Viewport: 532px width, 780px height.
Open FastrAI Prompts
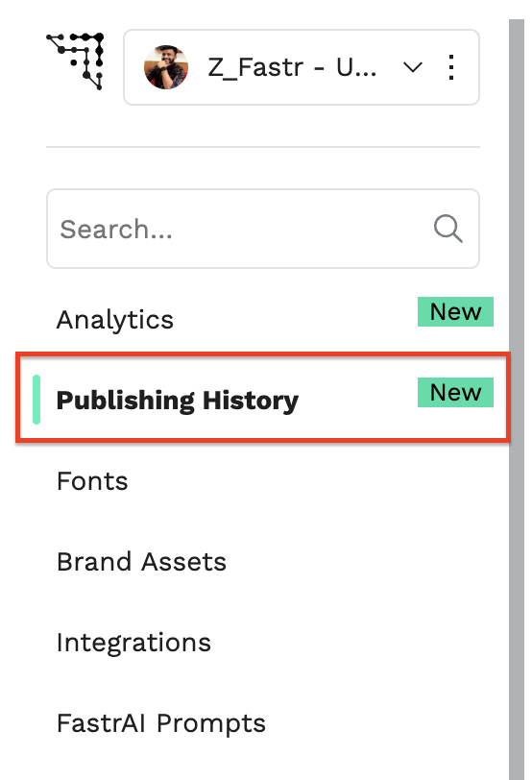coord(161,723)
